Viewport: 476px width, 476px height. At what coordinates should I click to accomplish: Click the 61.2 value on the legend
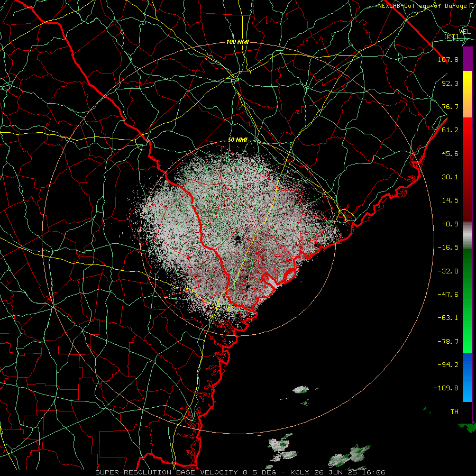coord(450,130)
